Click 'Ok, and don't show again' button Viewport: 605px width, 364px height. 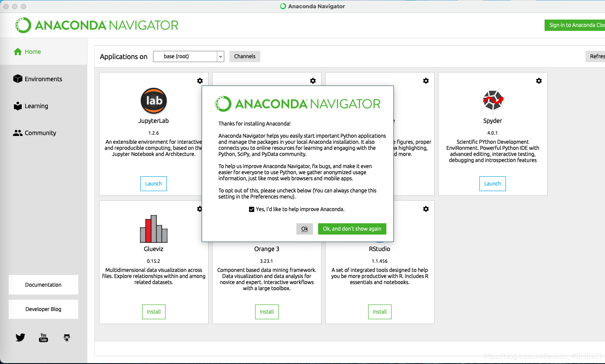pyautogui.click(x=352, y=229)
